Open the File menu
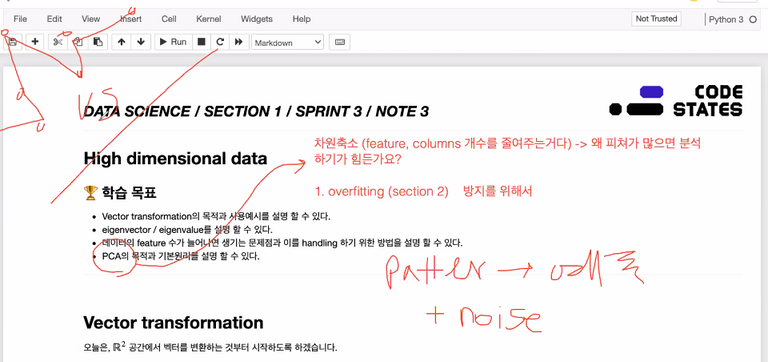The height and width of the screenshot is (362, 768). click(20, 19)
